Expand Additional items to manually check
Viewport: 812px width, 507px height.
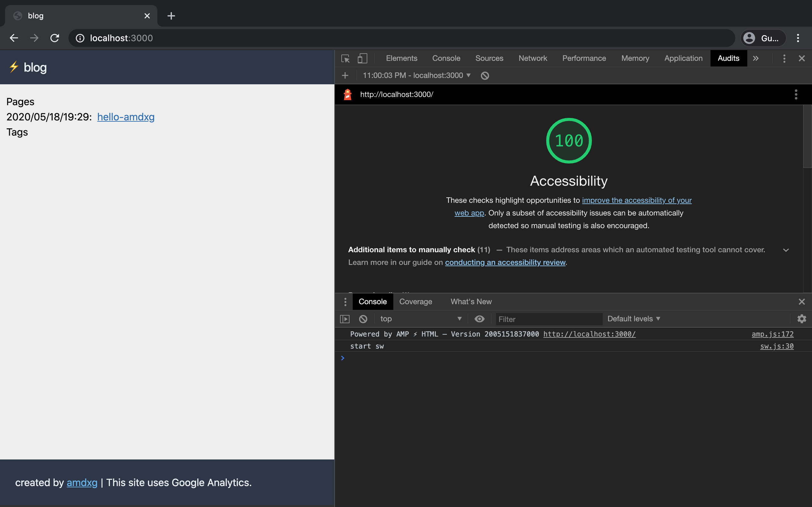tap(786, 250)
